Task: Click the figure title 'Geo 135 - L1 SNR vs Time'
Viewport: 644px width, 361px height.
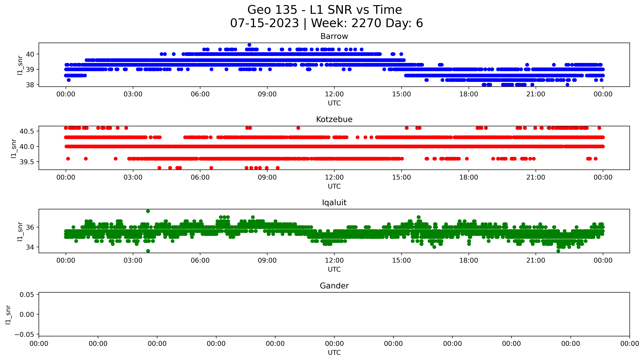Action: [x=325, y=10]
